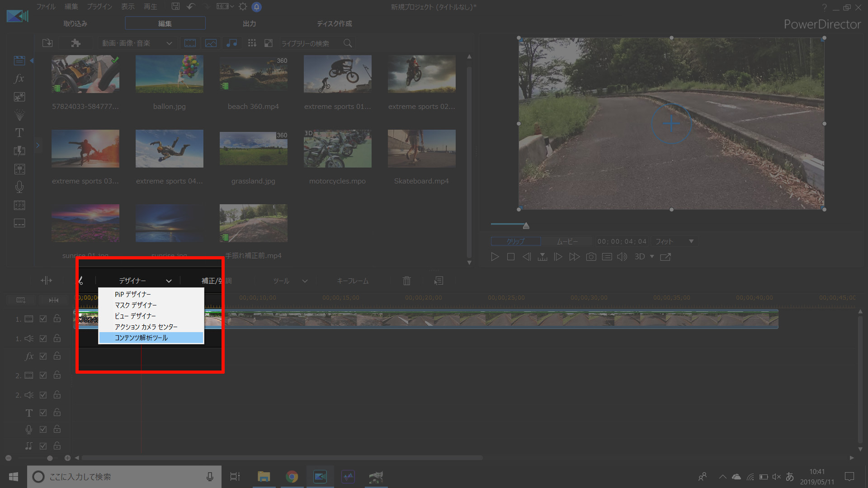
Task: Open the Title Room T icon
Action: pos(19,133)
